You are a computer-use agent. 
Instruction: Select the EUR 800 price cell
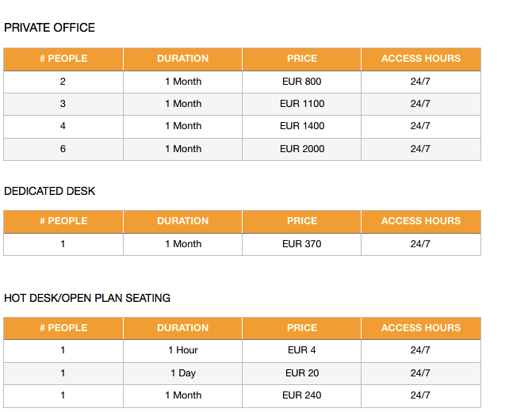point(301,82)
